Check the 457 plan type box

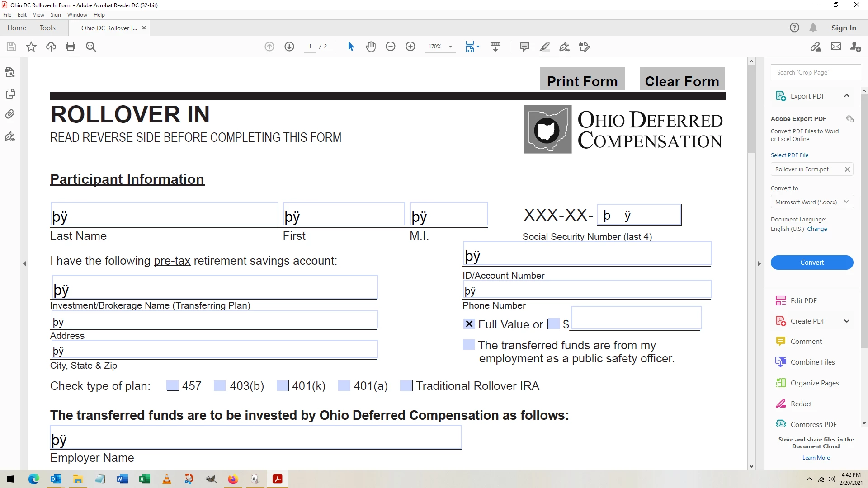pos(172,386)
